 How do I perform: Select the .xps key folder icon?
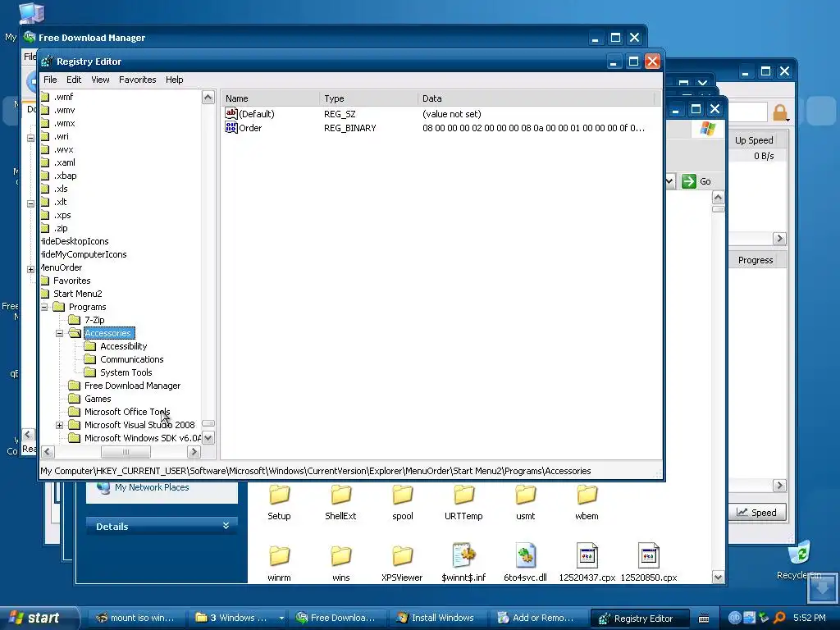click(45, 215)
